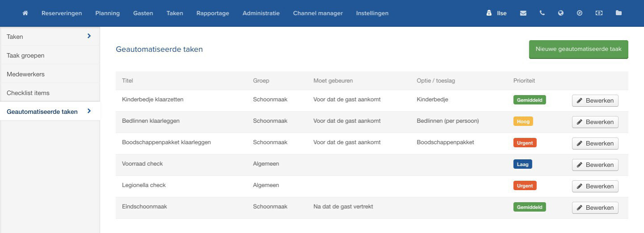Click the banknote money icon
Image resolution: width=644 pixels, height=233 pixels.
coord(599,13)
